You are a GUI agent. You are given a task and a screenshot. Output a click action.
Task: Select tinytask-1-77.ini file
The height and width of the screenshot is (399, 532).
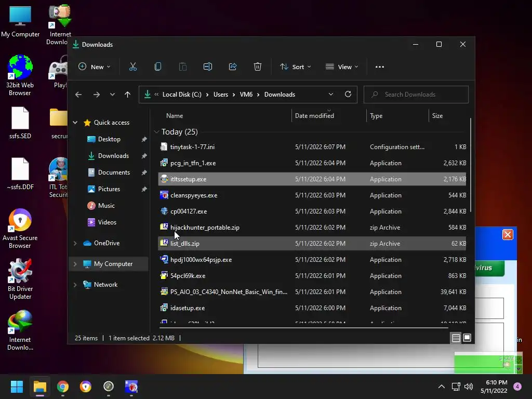[312, 147]
